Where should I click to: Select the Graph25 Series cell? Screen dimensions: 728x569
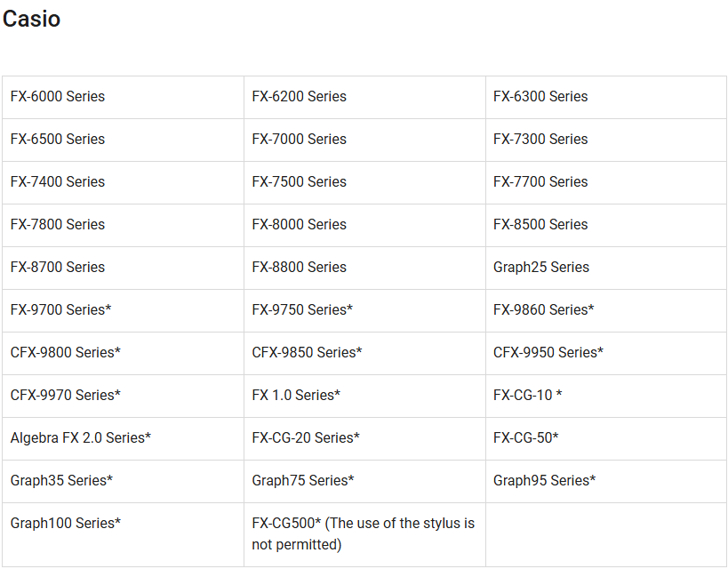click(x=541, y=268)
